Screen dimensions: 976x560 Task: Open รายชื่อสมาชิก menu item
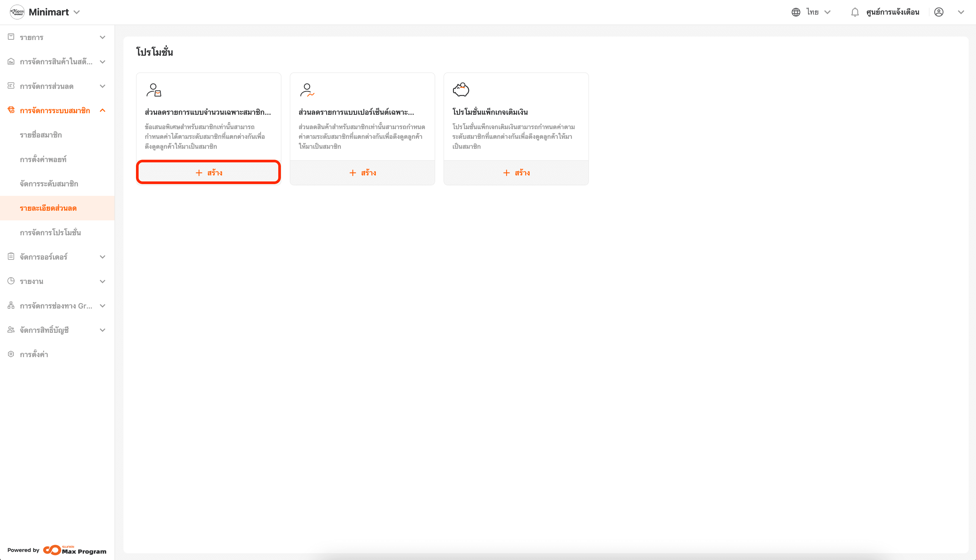tap(41, 135)
